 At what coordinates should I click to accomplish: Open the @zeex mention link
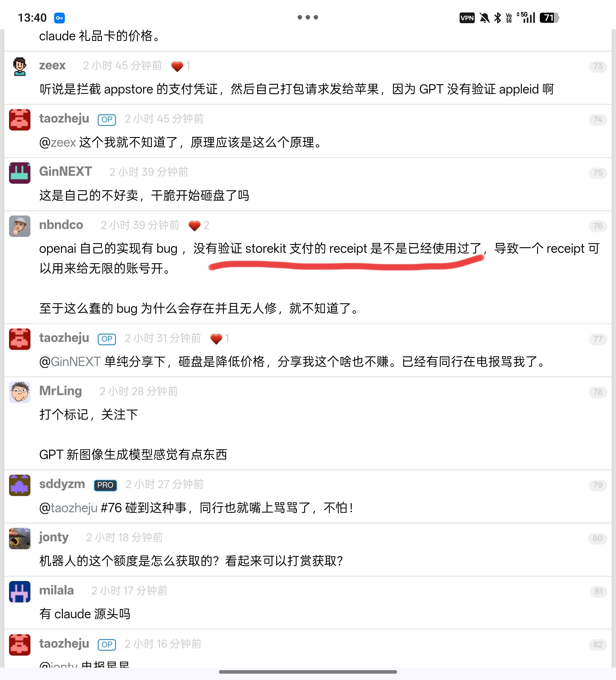(58, 142)
